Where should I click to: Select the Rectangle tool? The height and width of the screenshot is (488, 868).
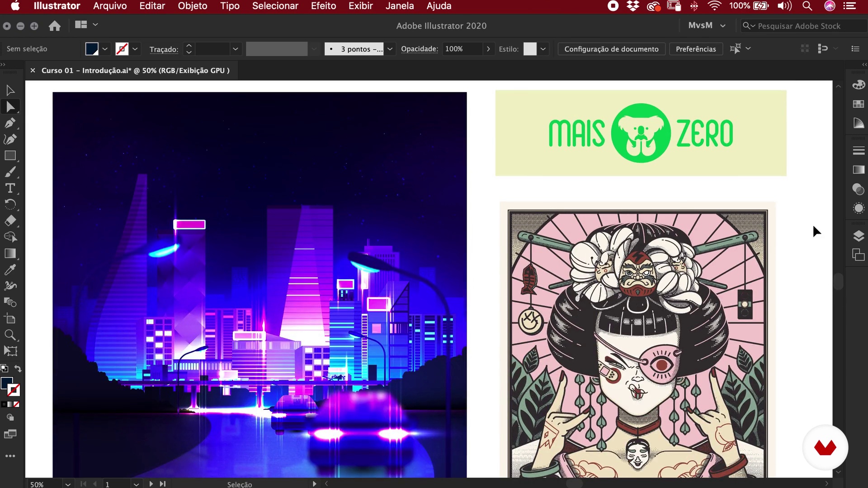(x=10, y=156)
